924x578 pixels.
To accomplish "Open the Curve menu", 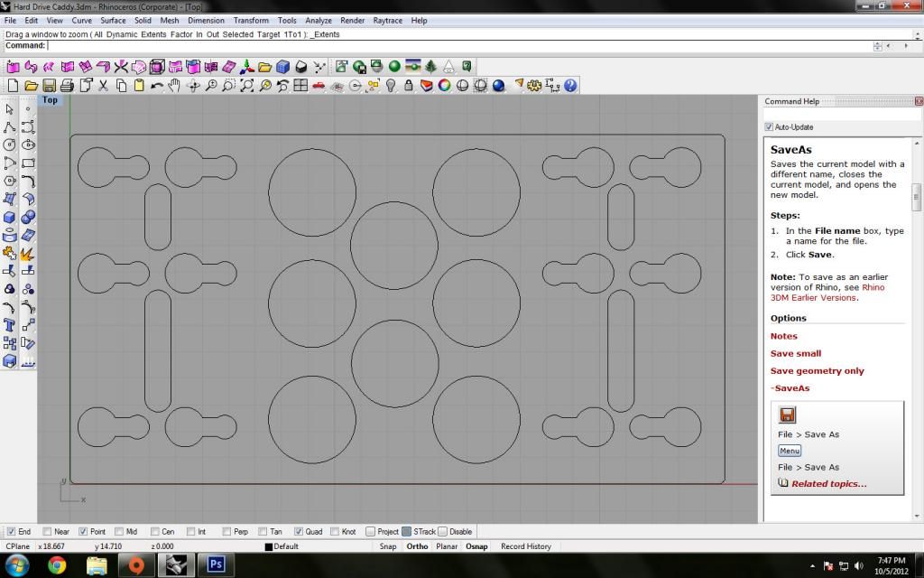I will [81, 20].
